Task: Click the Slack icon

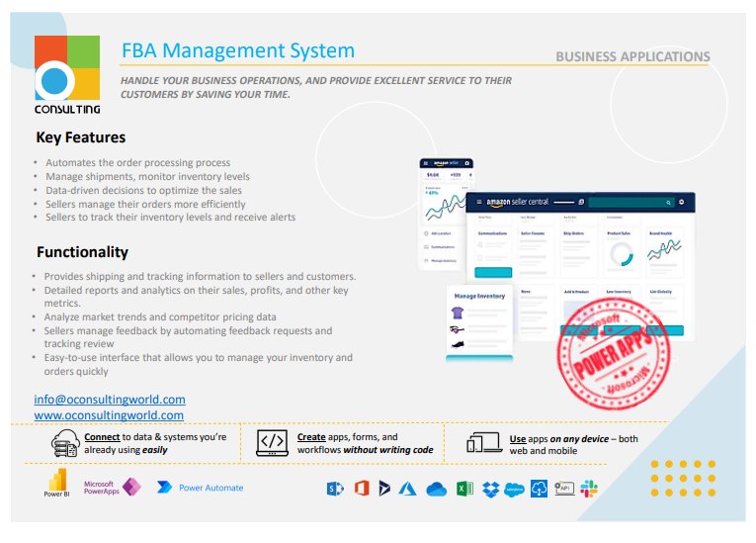Action: tap(589, 489)
